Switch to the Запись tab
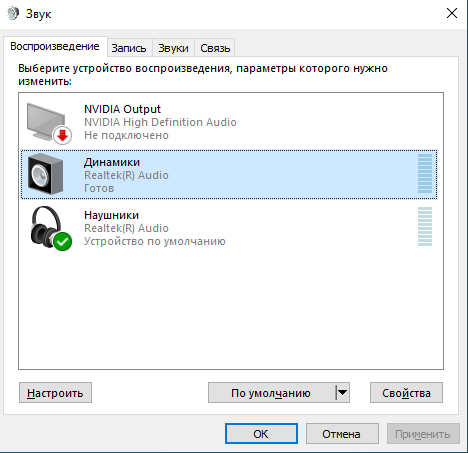The image size is (468, 453). pos(129,48)
